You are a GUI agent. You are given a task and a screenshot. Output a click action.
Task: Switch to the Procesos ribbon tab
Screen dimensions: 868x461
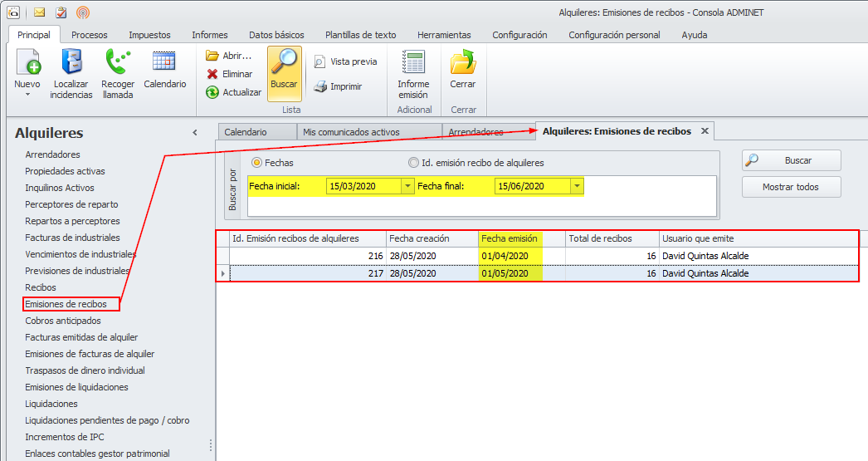click(x=89, y=35)
